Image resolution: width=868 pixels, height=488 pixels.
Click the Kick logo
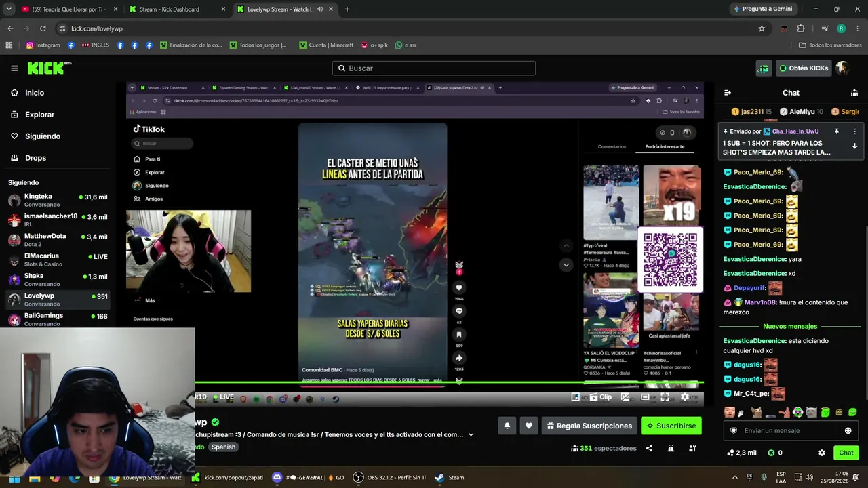pos(50,68)
